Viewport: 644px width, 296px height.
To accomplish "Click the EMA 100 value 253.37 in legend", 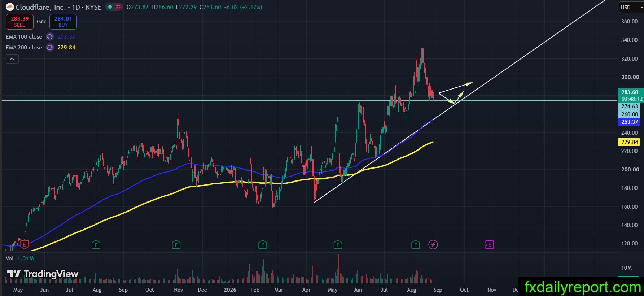I will 66,37.
